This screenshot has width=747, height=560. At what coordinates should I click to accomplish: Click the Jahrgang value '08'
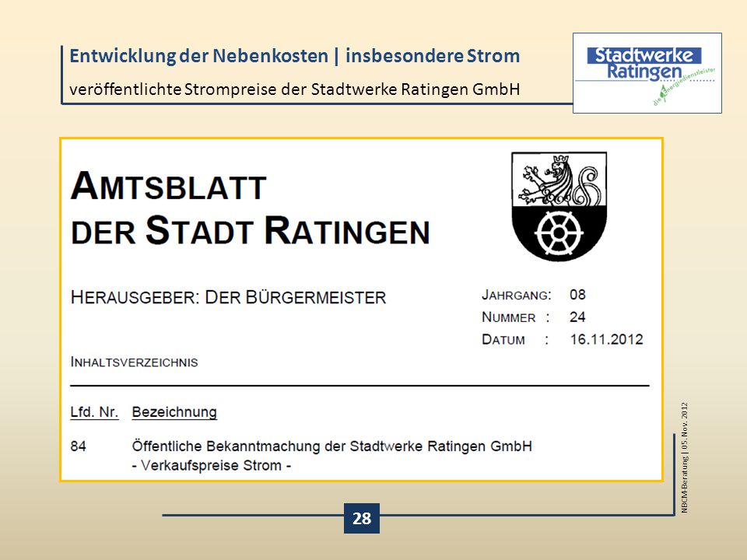[577, 295]
